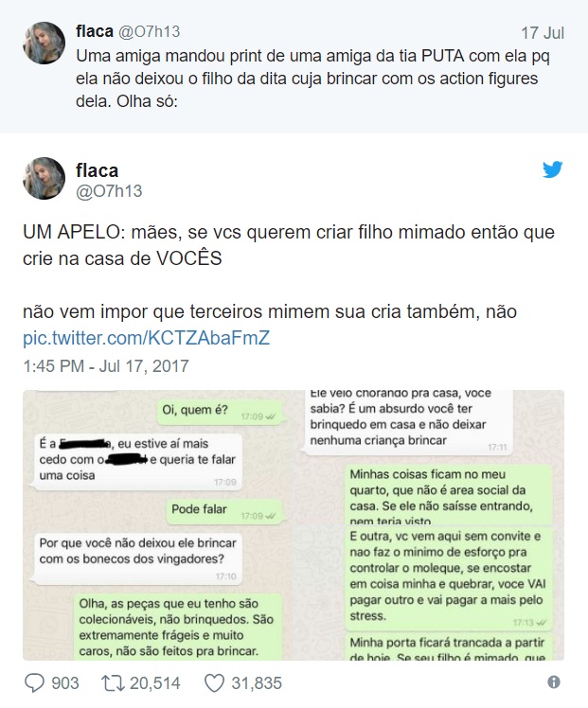Open the 17 Jul date link

click(x=543, y=33)
